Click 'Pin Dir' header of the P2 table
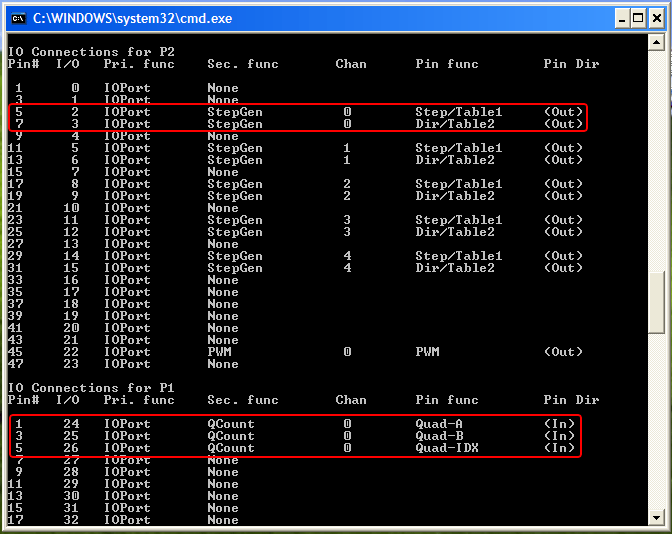The image size is (672, 534). [x=571, y=64]
